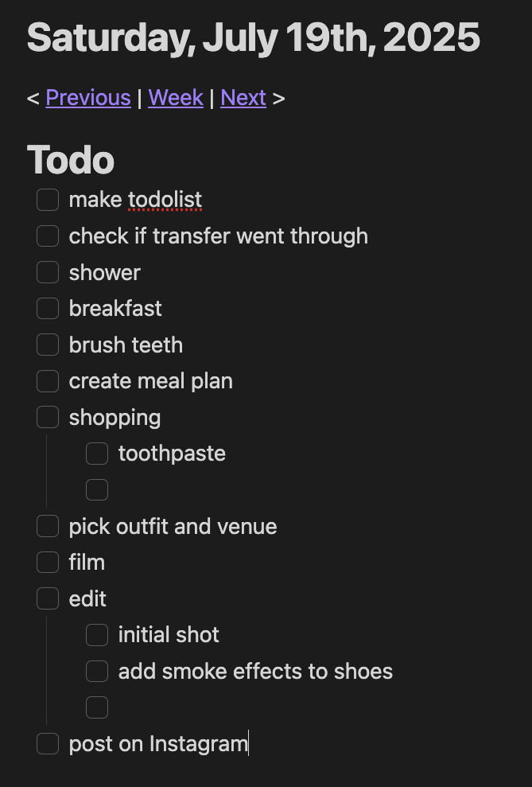
Task: Tick 'post on Instagram' checkbox
Action: tap(48, 744)
